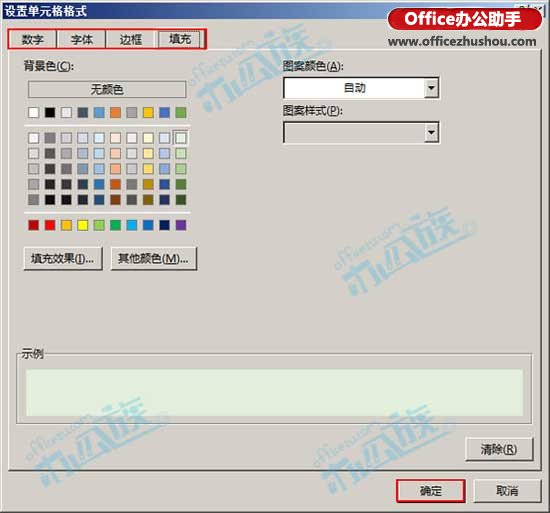Select the sky blue standard color swatch
This screenshot has width=550, height=513.
click(x=132, y=225)
